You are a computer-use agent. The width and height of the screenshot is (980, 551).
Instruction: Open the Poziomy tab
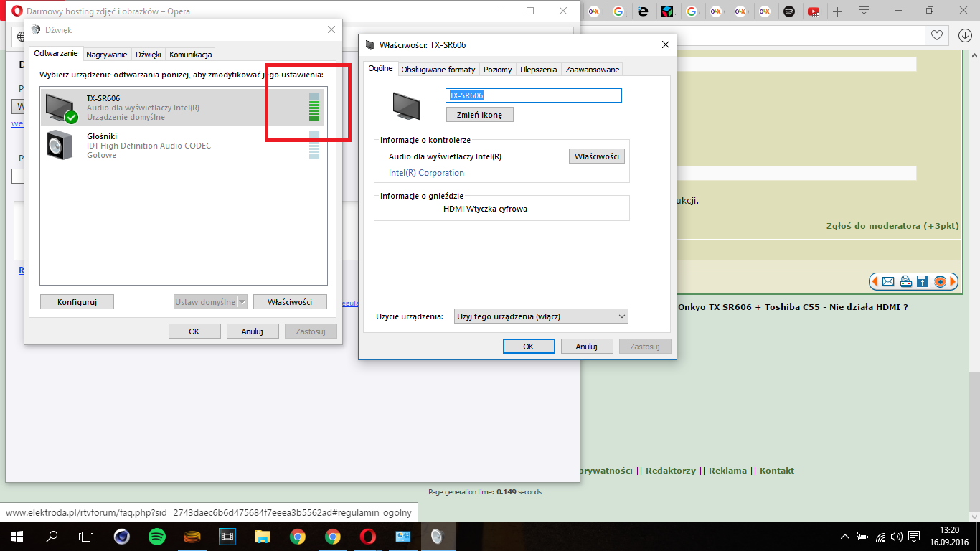tap(498, 70)
